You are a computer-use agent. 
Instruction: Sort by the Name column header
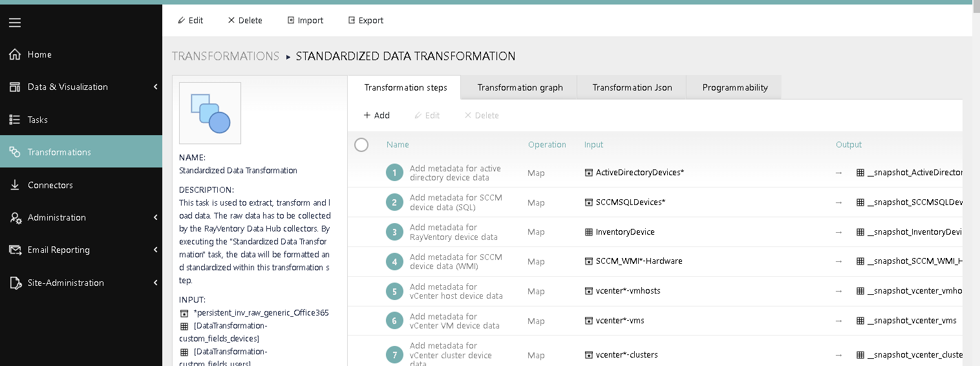coord(398,145)
